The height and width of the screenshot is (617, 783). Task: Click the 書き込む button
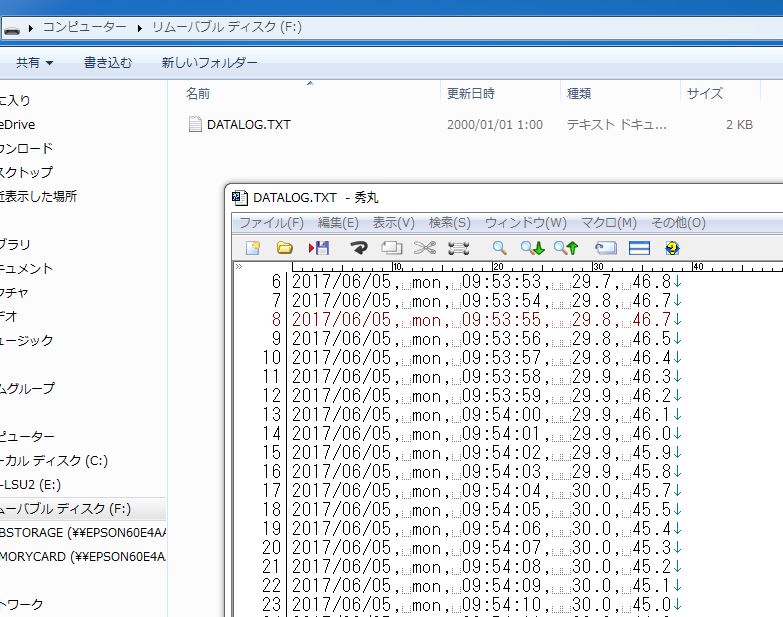pos(107,62)
